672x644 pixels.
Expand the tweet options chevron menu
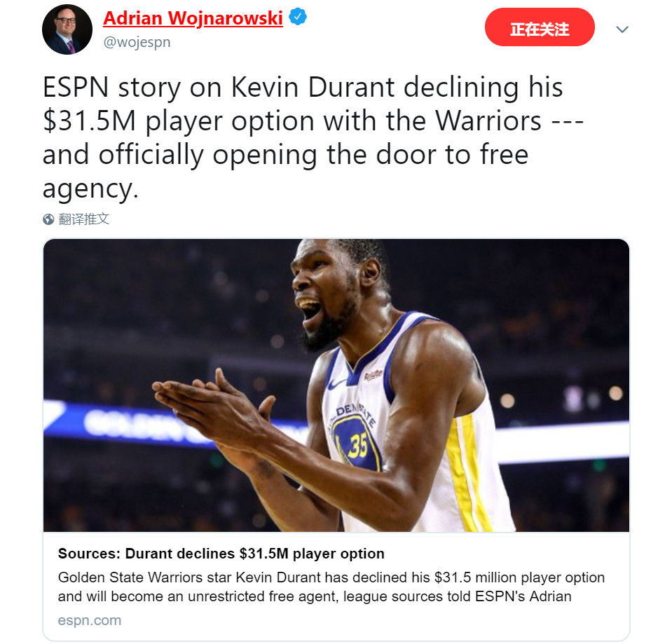pyautogui.click(x=622, y=29)
